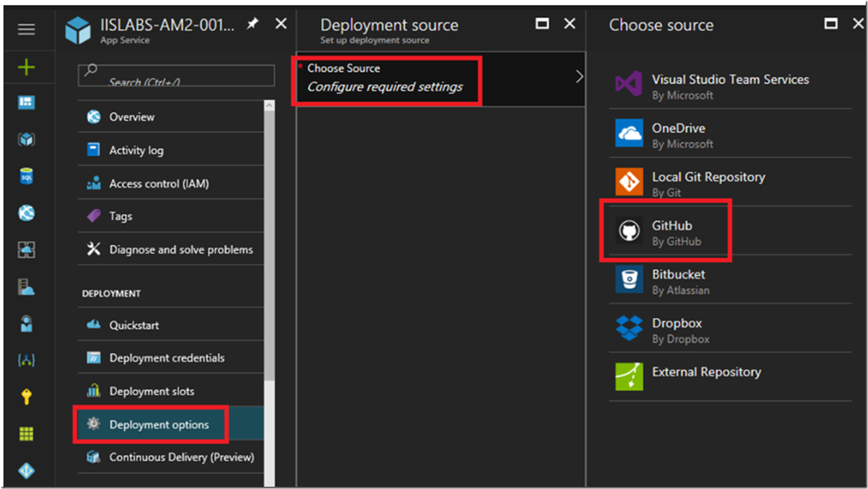This screenshot has width=868, height=489.
Task: Click the Visual Studio Team Services logo
Action: coord(629,84)
